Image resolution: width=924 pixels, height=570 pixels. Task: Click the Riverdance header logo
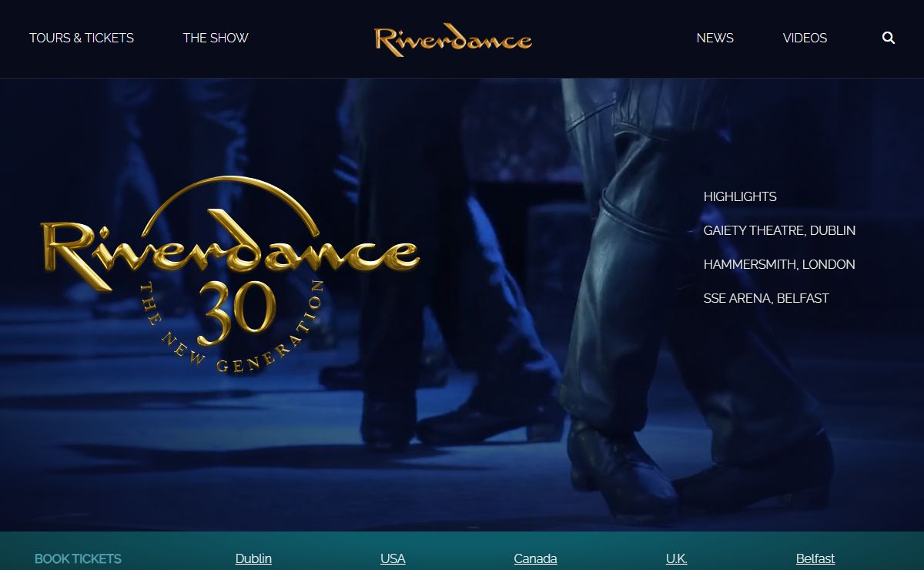click(453, 40)
